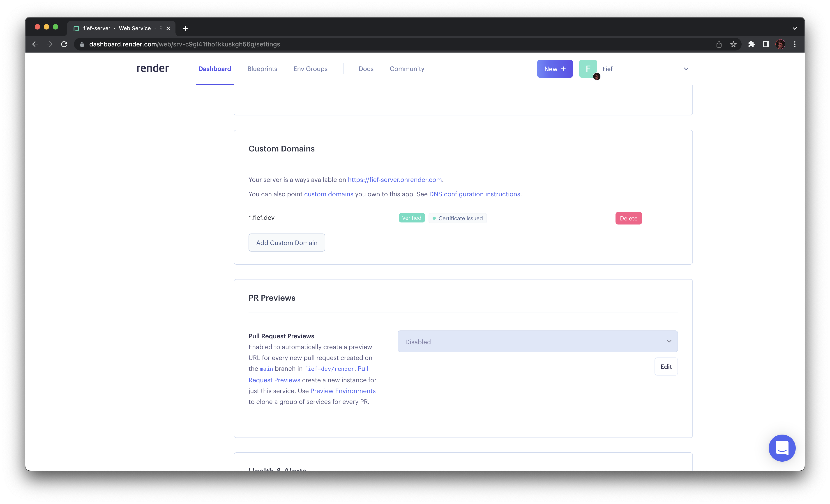The image size is (830, 504).
Task: Open browser three-dot options menu
Action: (795, 44)
